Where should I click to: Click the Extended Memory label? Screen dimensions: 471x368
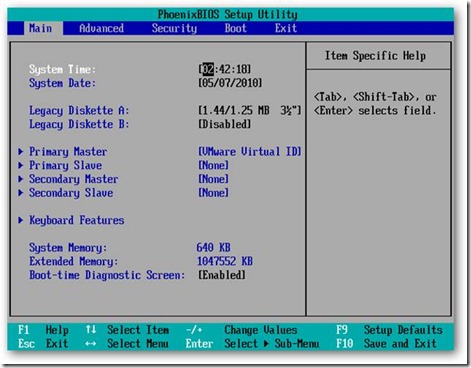[x=74, y=261]
